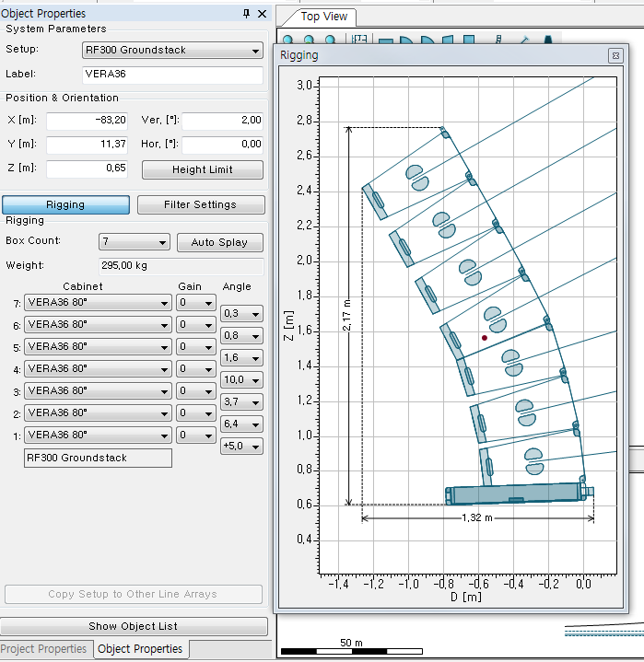Select the square area shape tool
The image size is (644, 662).
(x=469, y=40)
